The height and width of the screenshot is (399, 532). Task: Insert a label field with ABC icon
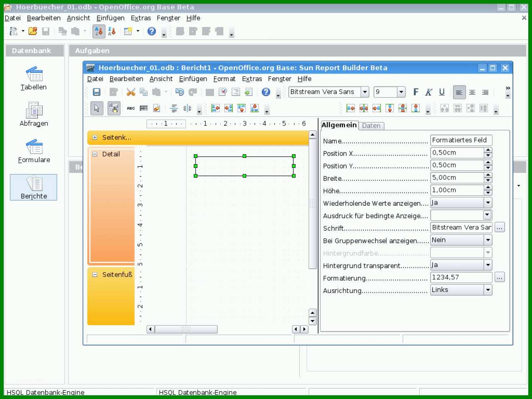[131, 108]
